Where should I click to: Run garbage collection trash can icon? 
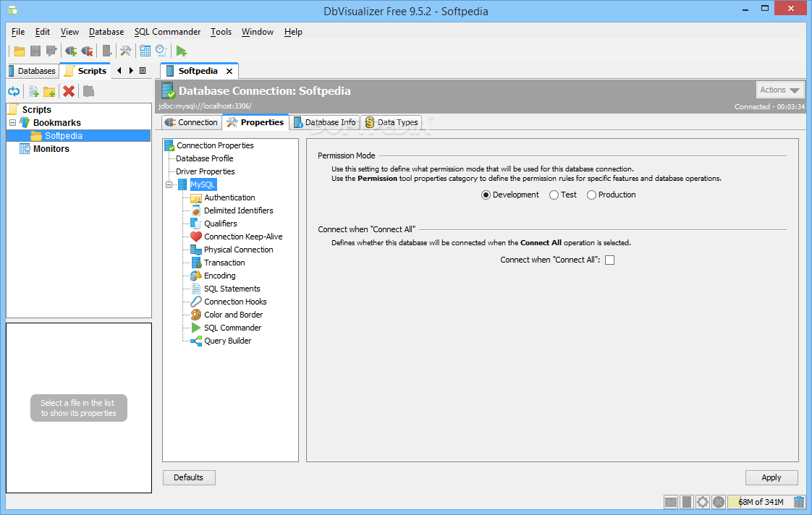[799, 501]
